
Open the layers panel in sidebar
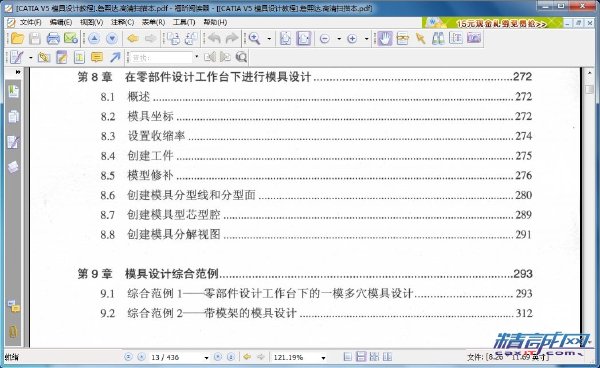(13, 167)
